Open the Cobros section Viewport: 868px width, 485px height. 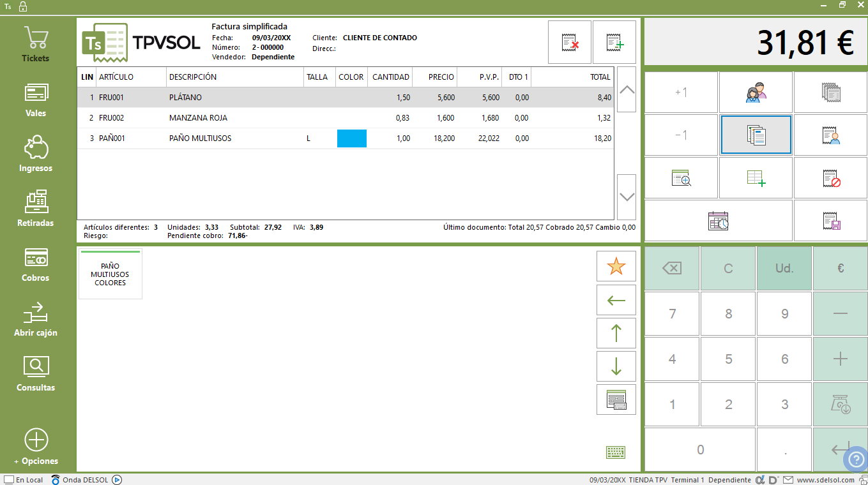[36, 264]
